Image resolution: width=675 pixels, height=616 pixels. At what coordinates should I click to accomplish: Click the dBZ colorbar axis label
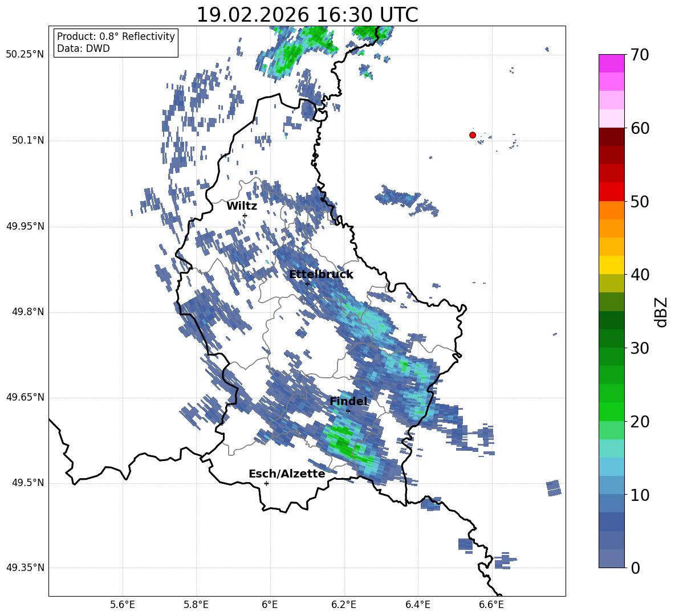coord(661,312)
